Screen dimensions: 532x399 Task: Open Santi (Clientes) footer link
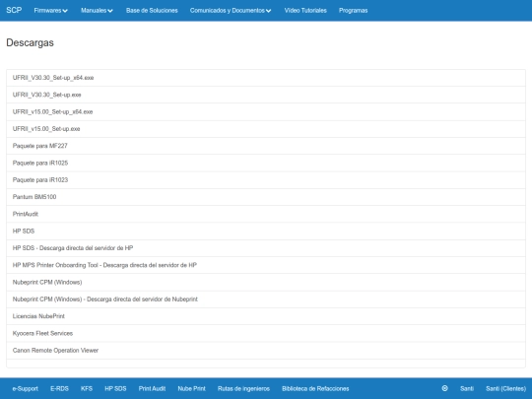click(505, 389)
